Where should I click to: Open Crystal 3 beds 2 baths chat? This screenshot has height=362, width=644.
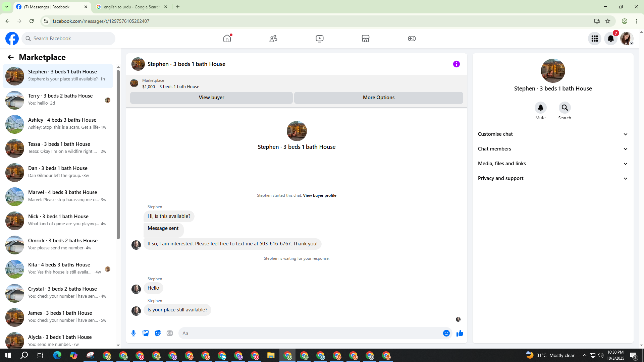58,293
